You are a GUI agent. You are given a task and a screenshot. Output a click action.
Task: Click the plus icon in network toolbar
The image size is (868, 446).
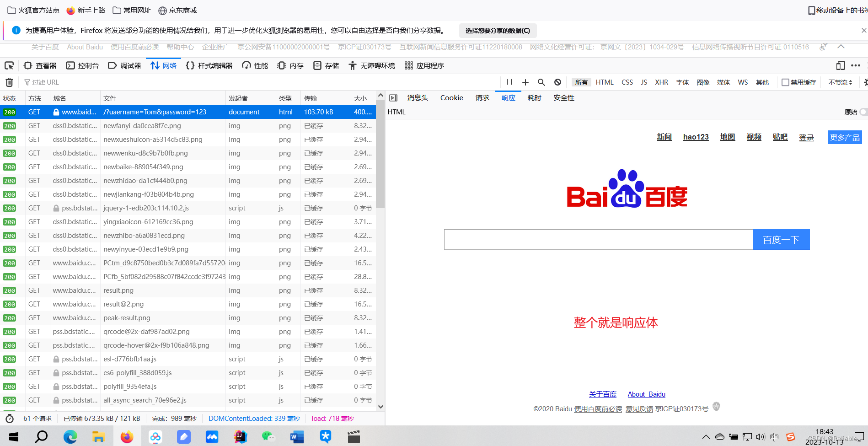[x=525, y=82]
